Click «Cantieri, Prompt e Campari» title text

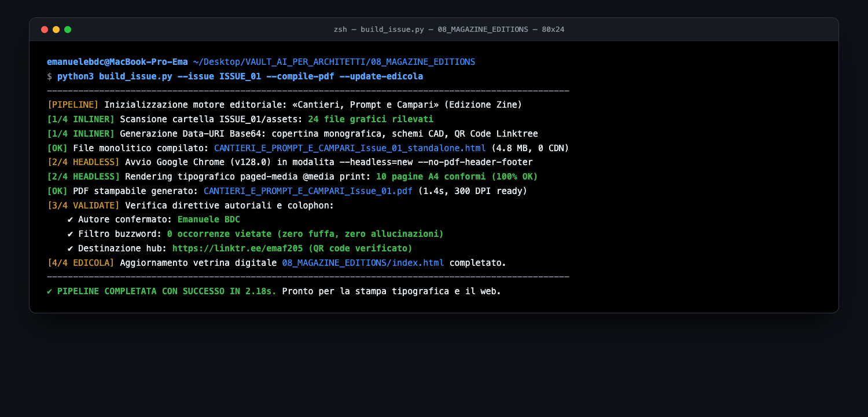365,105
